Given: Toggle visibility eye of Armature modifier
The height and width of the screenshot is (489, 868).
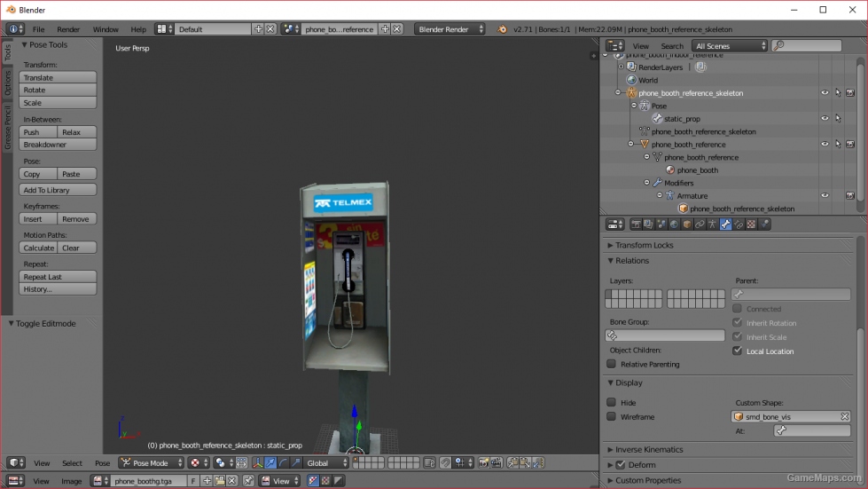Looking at the screenshot, I should (x=825, y=195).
